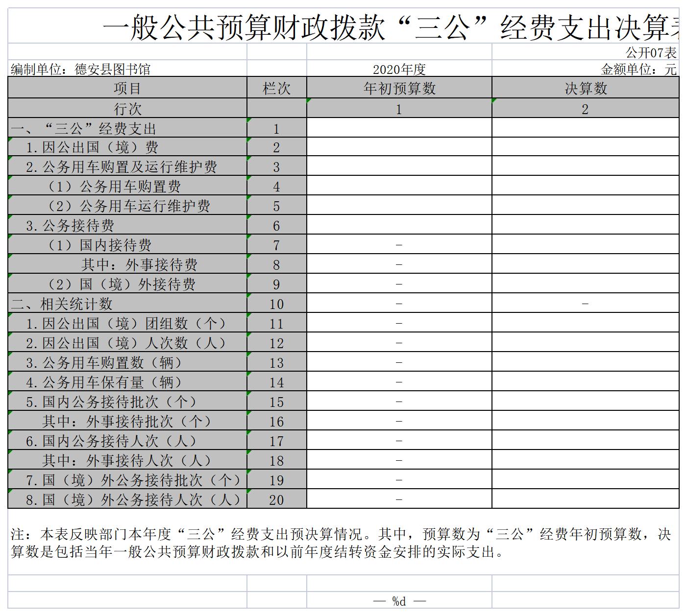
Task: Click the 1.因公出国（境）费 row label
Action: 92,147
